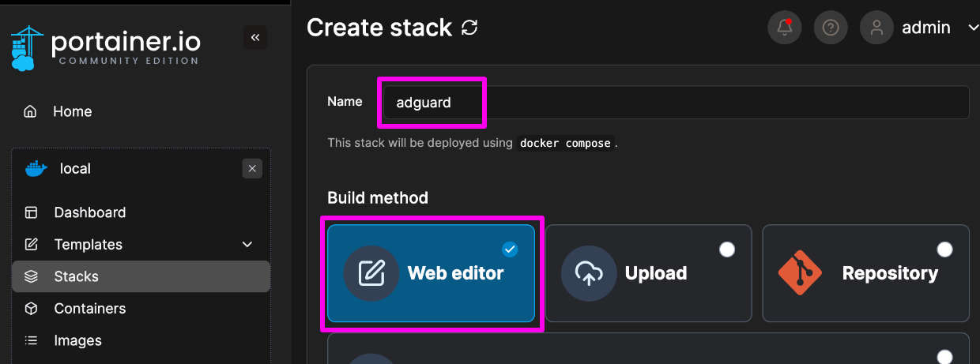The height and width of the screenshot is (364, 980).
Task: Click the Portainer.io logo
Action: (106, 48)
